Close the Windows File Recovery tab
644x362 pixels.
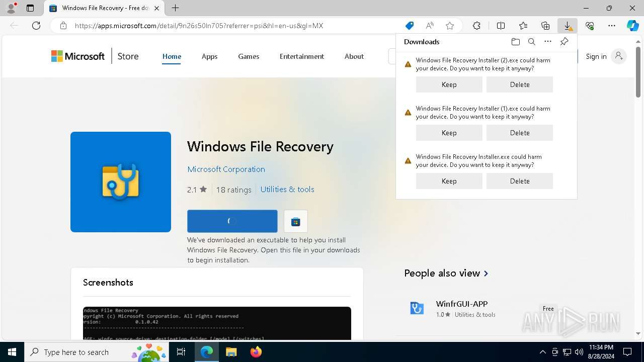[x=156, y=8]
